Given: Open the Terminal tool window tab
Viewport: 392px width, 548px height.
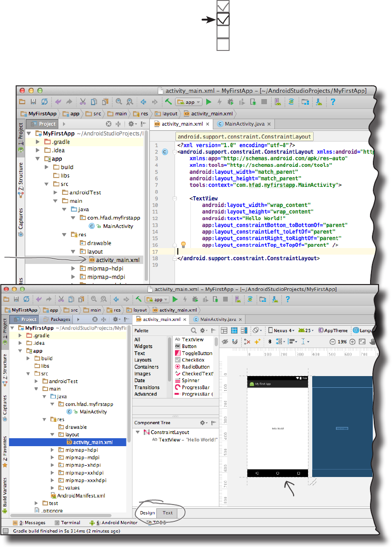Looking at the screenshot, I should (x=67, y=522).
